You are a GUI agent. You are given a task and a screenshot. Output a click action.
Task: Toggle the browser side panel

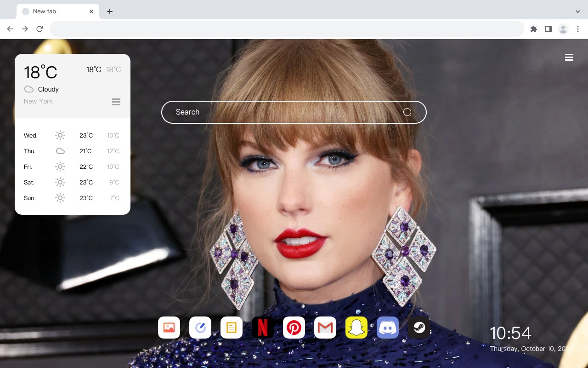coord(548,29)
